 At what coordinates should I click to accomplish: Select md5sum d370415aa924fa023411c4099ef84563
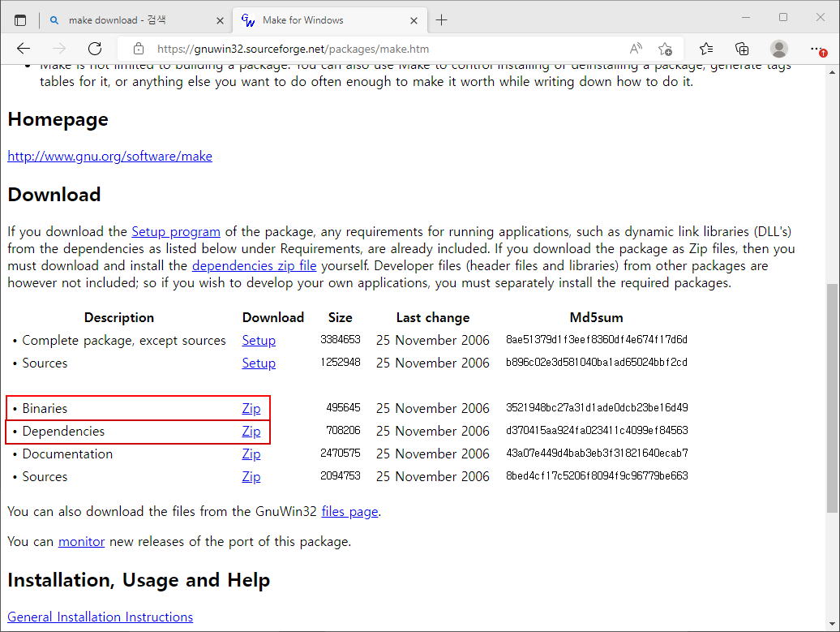[x=597, y=430]
